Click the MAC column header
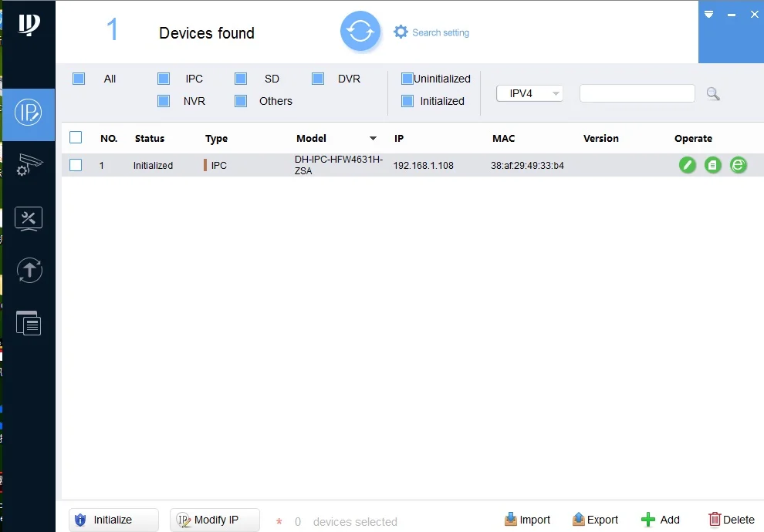The width and height of the screenshot is (764, 532). [503, 138]
